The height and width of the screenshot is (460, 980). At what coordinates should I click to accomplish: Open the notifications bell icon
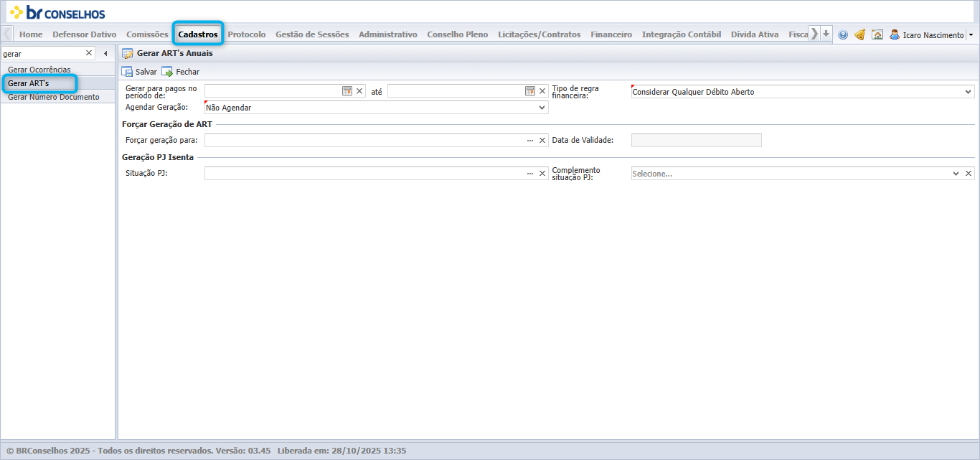click(x=859, y=34)
